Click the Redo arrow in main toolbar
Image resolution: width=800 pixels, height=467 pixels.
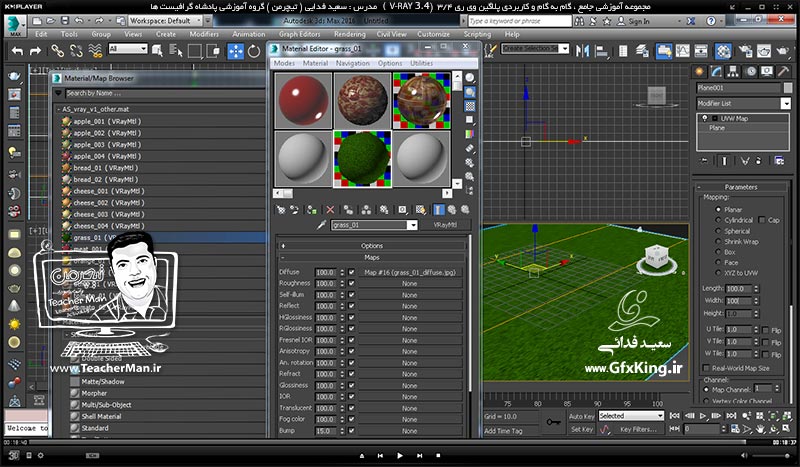(35, 51)
